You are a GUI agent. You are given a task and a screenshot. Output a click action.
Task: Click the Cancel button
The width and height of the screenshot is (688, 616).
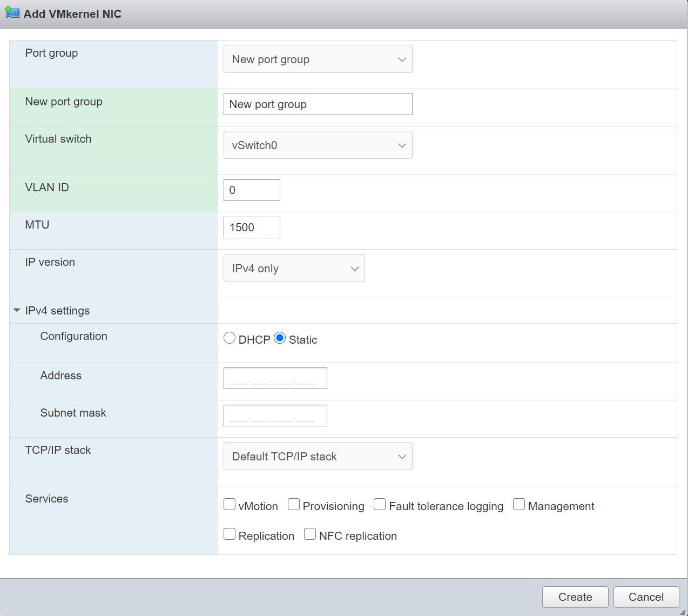(646, 597)
